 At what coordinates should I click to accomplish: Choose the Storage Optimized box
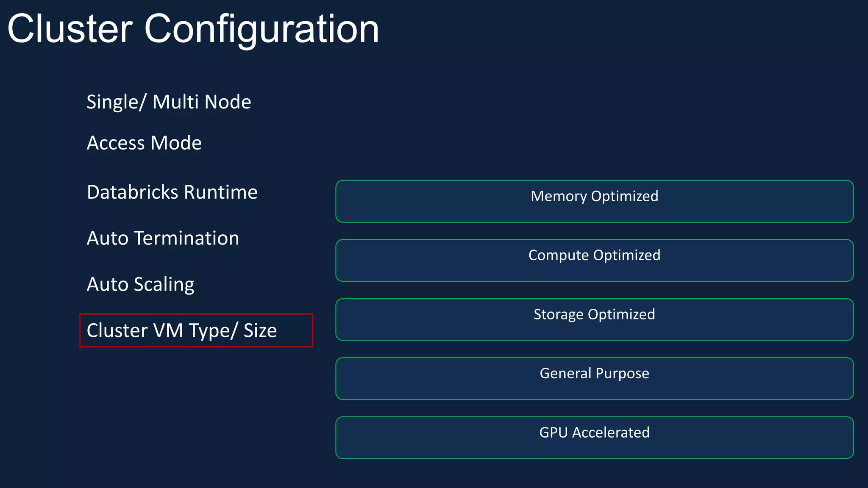(x=594, y=319)
